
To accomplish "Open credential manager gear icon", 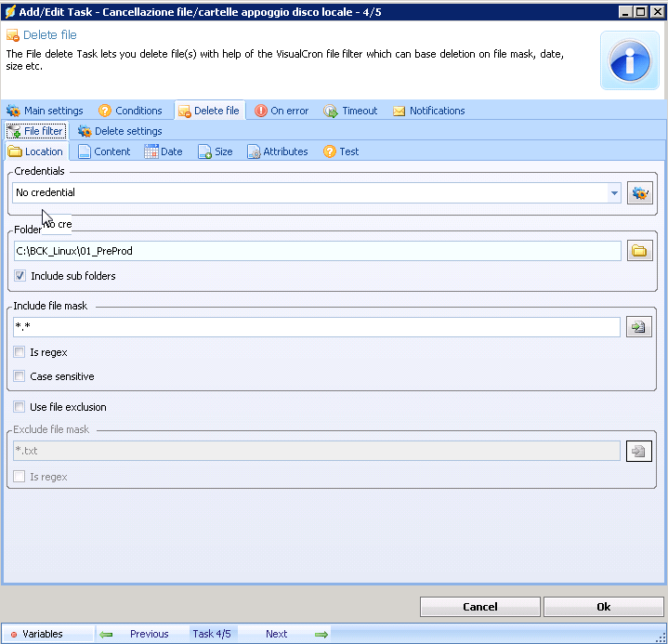I will point(639,193).
